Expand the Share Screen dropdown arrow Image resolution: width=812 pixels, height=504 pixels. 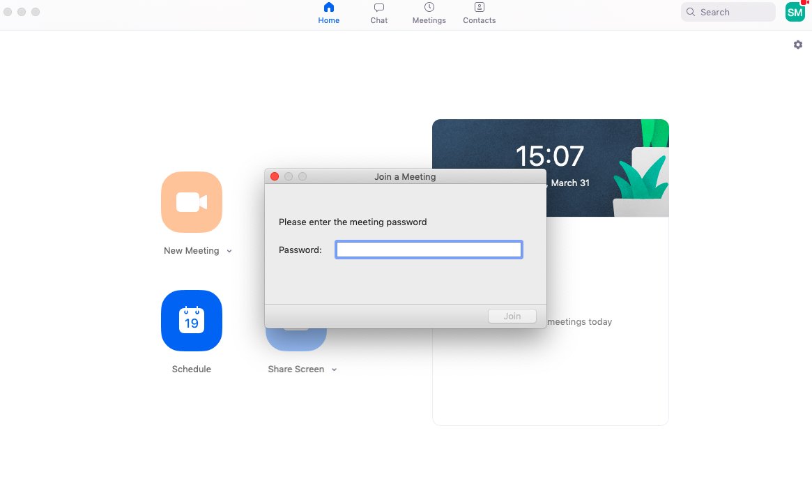point(334,370)
